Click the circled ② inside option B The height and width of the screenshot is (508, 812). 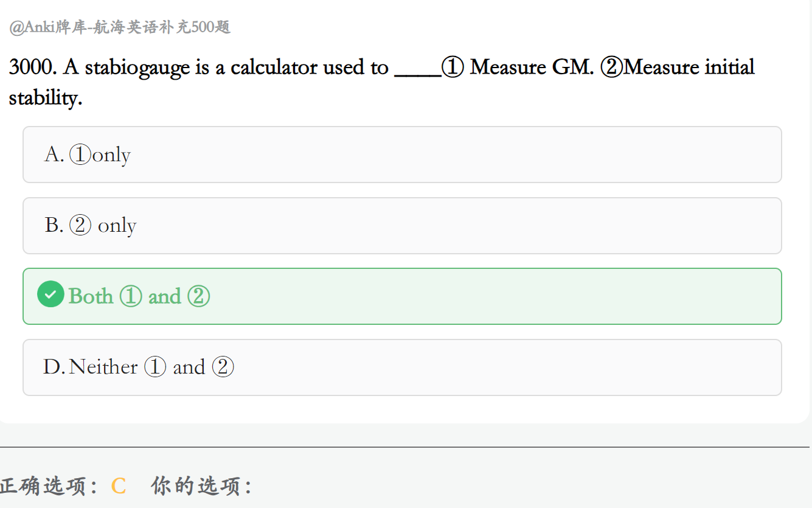tap(80, 226)
